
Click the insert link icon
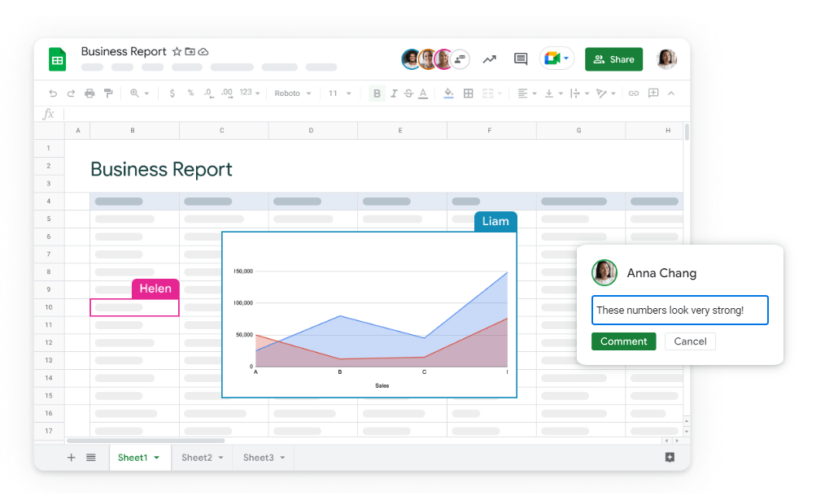coord(633,93)
